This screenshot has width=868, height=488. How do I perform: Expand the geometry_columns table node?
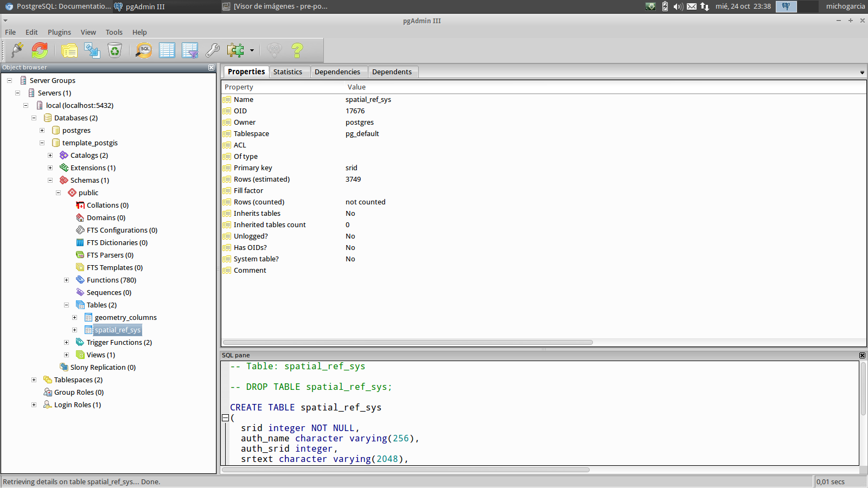tap(75, 318)
